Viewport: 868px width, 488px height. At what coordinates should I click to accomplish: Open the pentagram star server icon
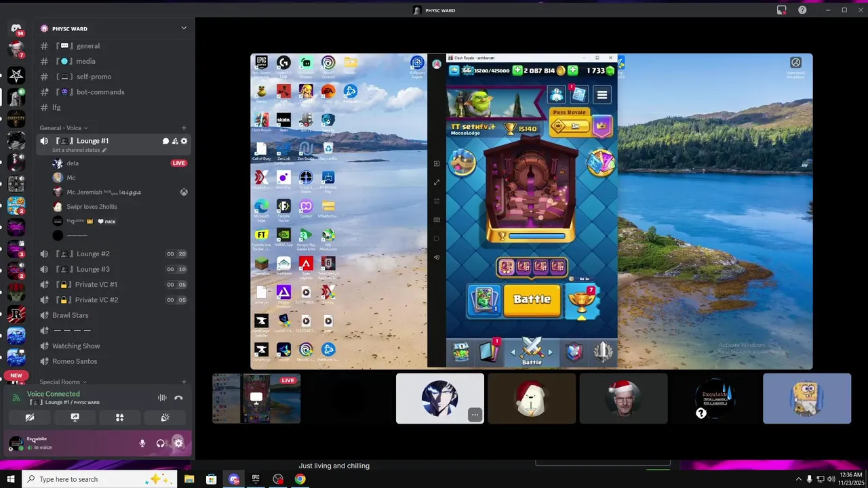(x=16, y=76)
